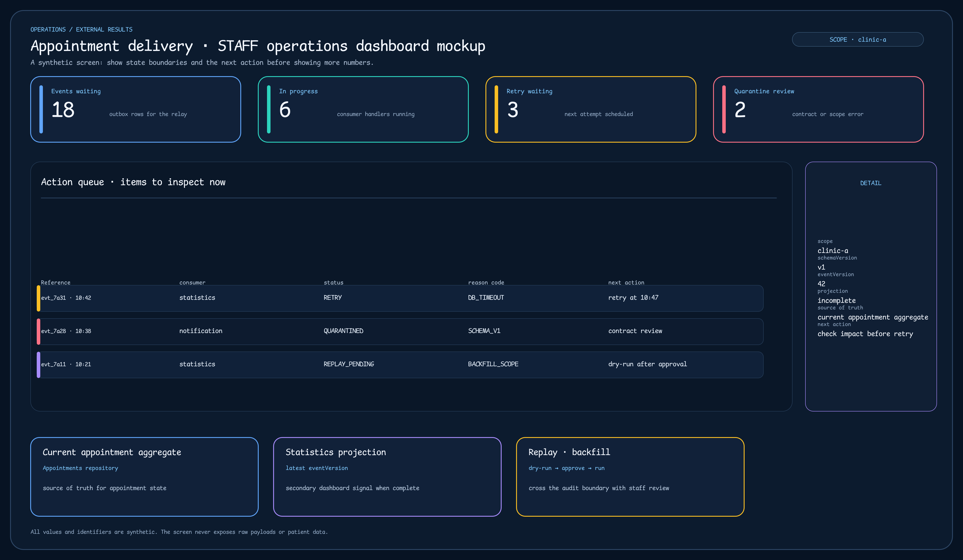Click 'consumer handlers running' text
Image resolution: width=963 pixels, height=560 pixels.
376,114
